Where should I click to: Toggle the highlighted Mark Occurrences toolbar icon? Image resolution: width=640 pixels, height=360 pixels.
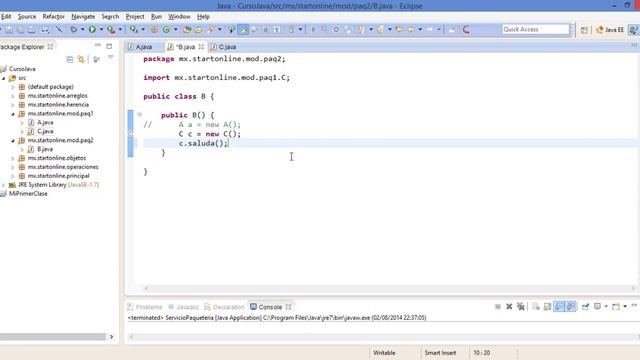(x=243, y=29)
